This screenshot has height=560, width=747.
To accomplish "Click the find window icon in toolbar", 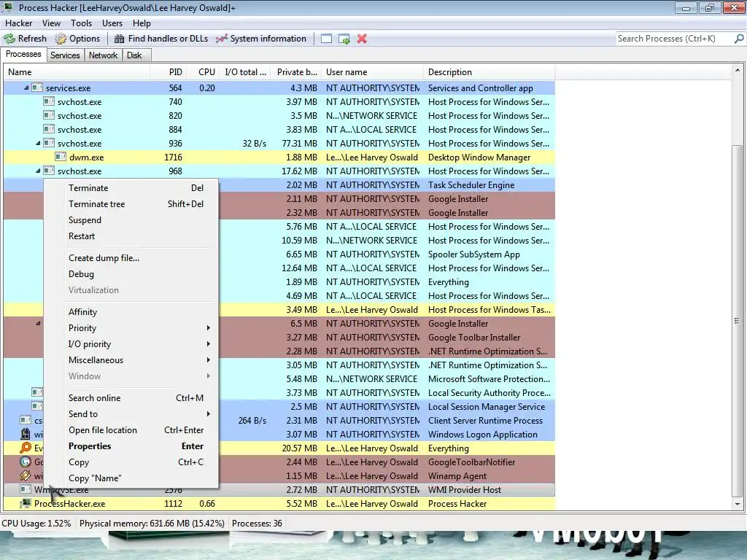I will [326, 39].
